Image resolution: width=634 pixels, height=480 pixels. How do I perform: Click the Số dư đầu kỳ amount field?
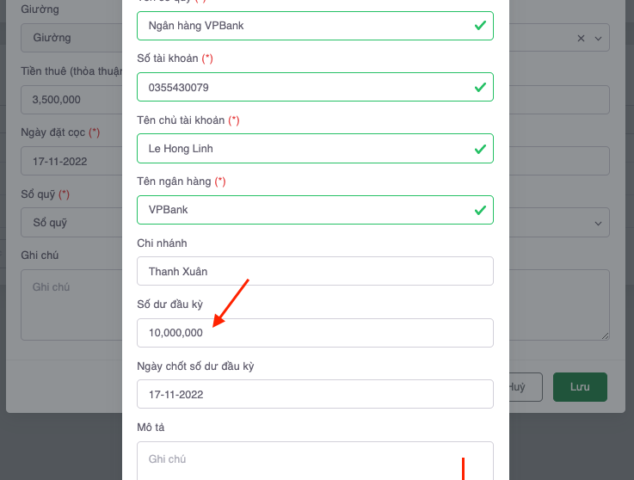click(314, 333)
